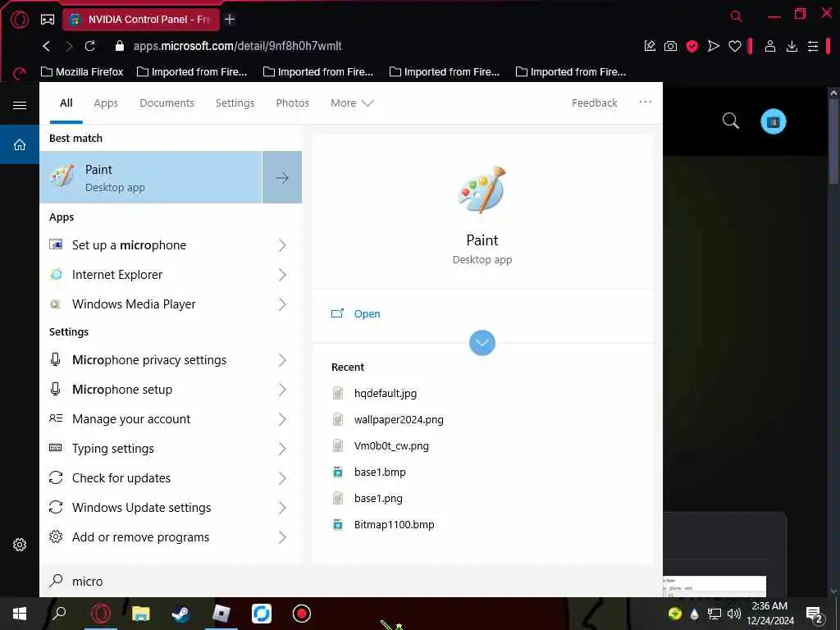Screen dimensions: 840x630
Task: Expand Microphone privacy settings chevron
Action: (x=282, y=360)
